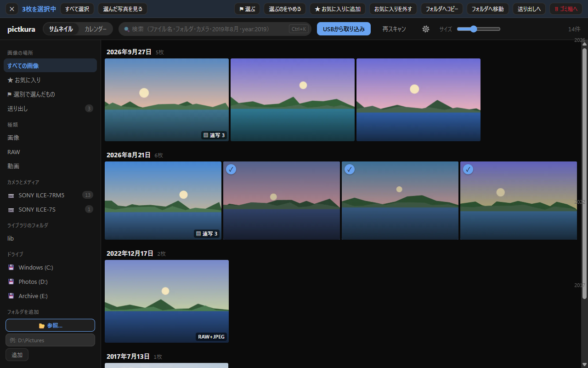Click the 追加 button
This screenshot has height=368, width=588.
[x=17, y=355]
